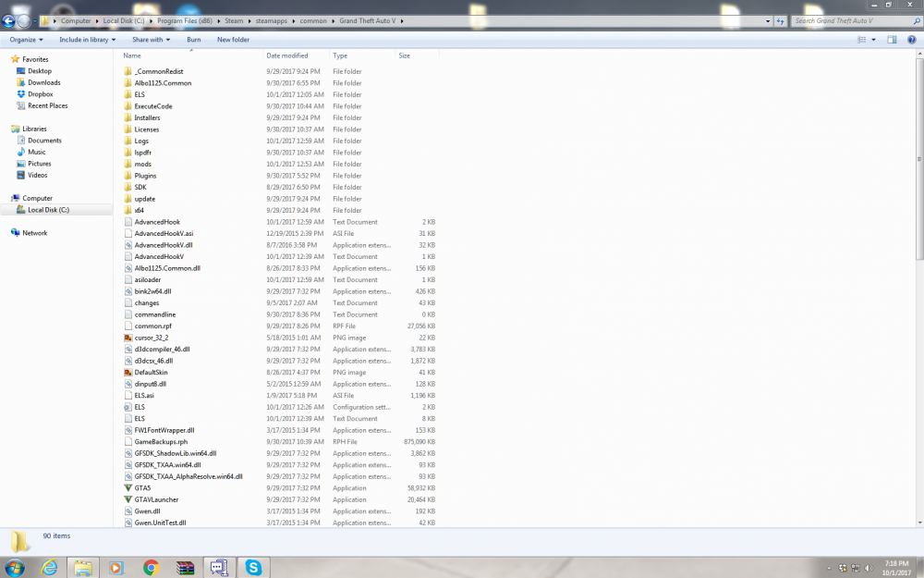Click the search magnifier icon
924x578 pixels.
917,20
